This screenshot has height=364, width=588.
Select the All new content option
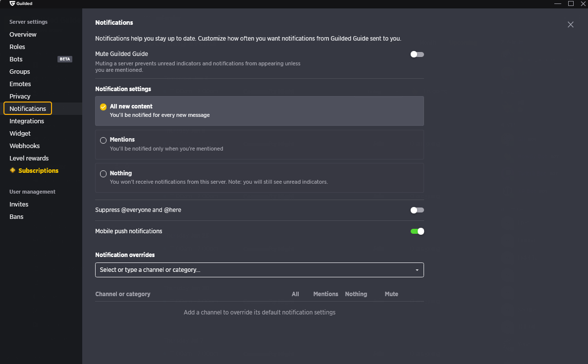click(260, 111)
